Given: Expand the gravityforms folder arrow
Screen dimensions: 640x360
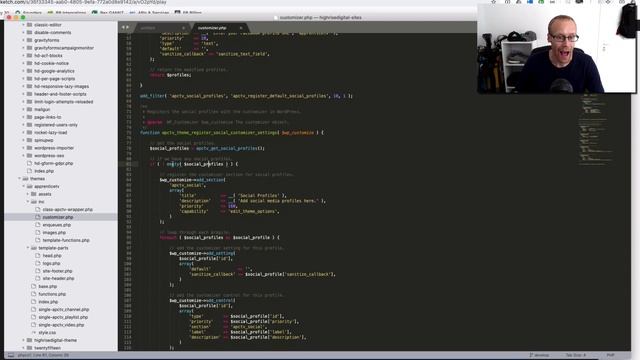Looking at the screenshot, I should 24,40.
